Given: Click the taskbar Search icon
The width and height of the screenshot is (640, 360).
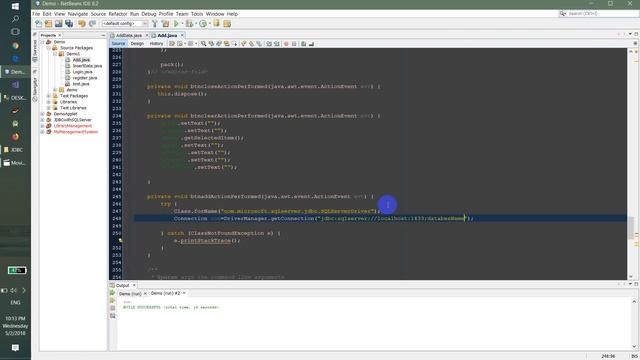Looking at the screenshot, I should click(x=15, y=19).
